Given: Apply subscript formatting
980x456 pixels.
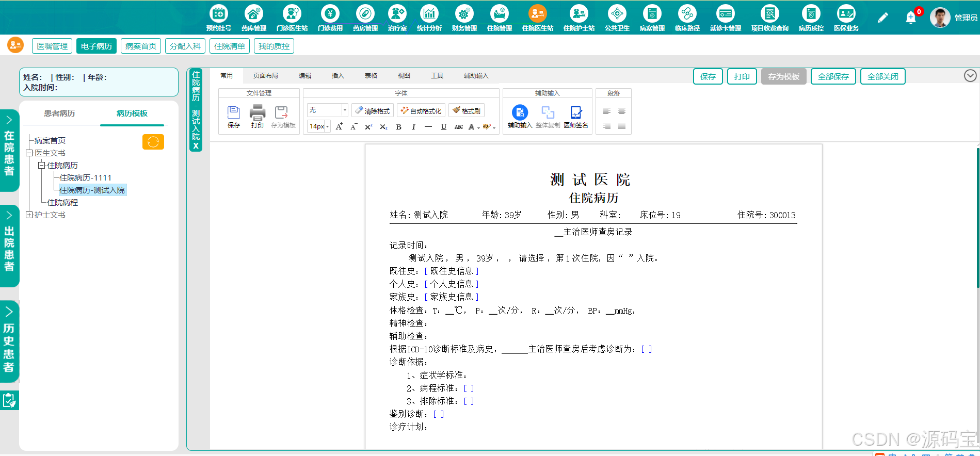Looking at the screenshot, I should (383, 126).
